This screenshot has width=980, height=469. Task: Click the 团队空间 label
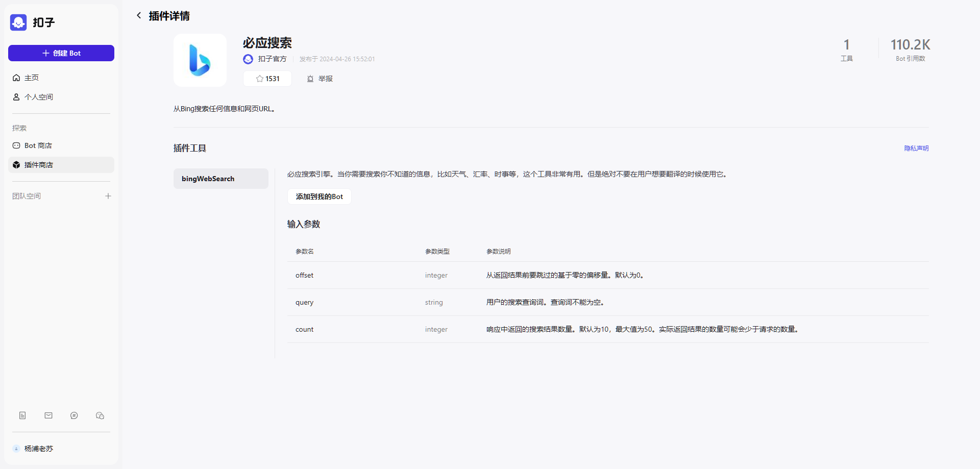[x=27, y=196]
